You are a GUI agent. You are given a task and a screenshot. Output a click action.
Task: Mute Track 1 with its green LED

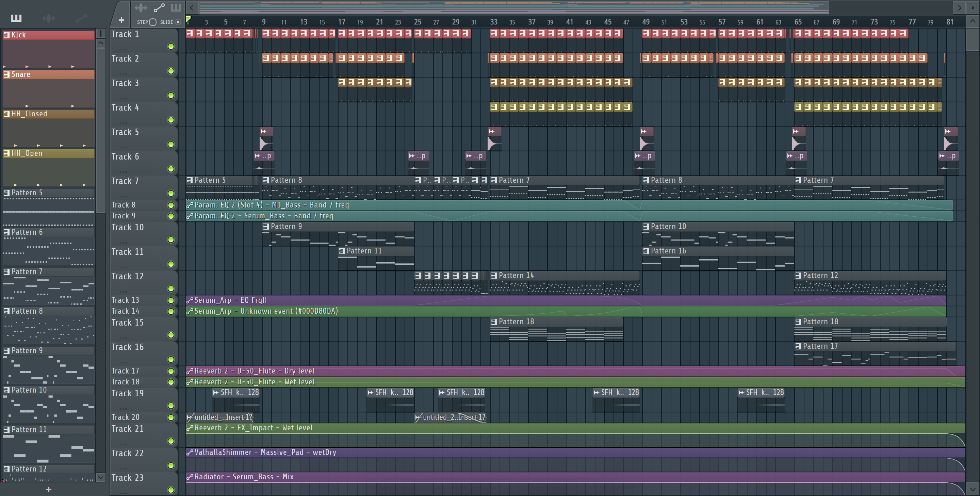[171, 46]
